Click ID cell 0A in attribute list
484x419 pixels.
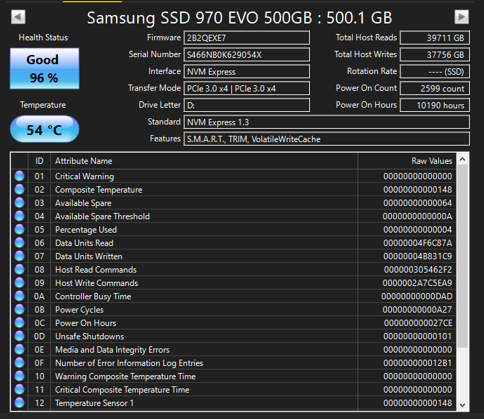point(39,296)
